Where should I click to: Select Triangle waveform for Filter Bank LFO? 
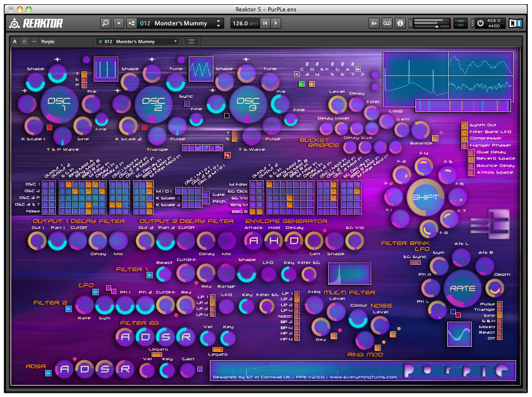pyautogui.click(x=499, y=310)
